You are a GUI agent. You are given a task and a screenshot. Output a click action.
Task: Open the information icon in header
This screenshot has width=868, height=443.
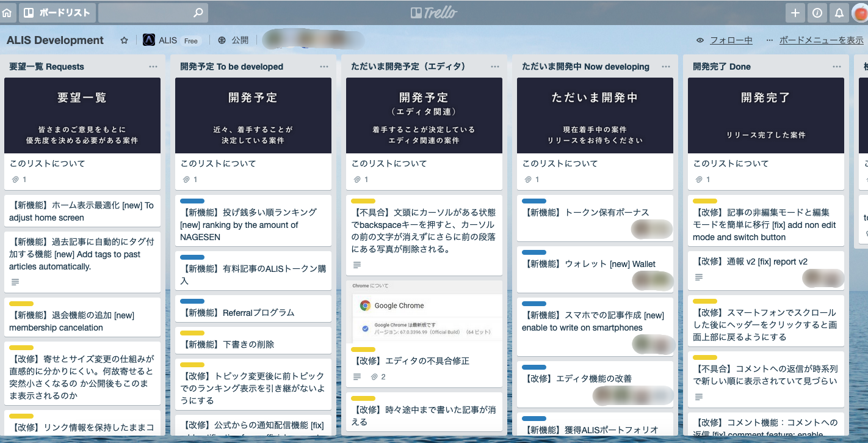(817, 13)
